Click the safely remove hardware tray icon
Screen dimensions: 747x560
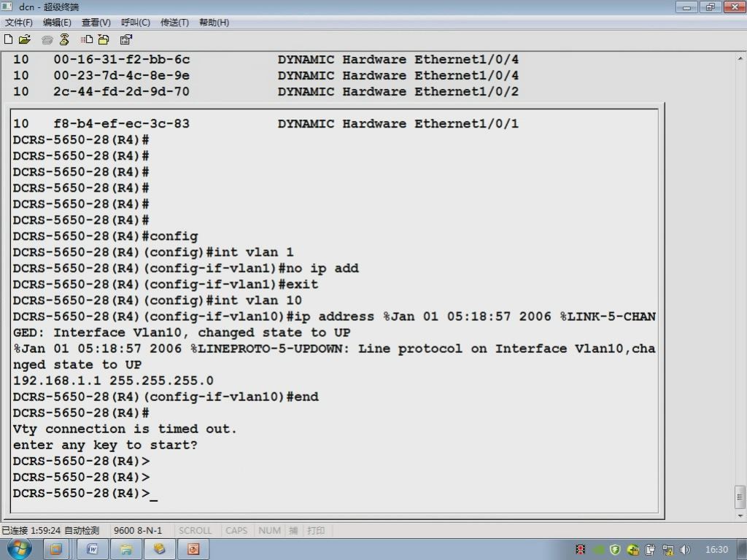(650, 550)
